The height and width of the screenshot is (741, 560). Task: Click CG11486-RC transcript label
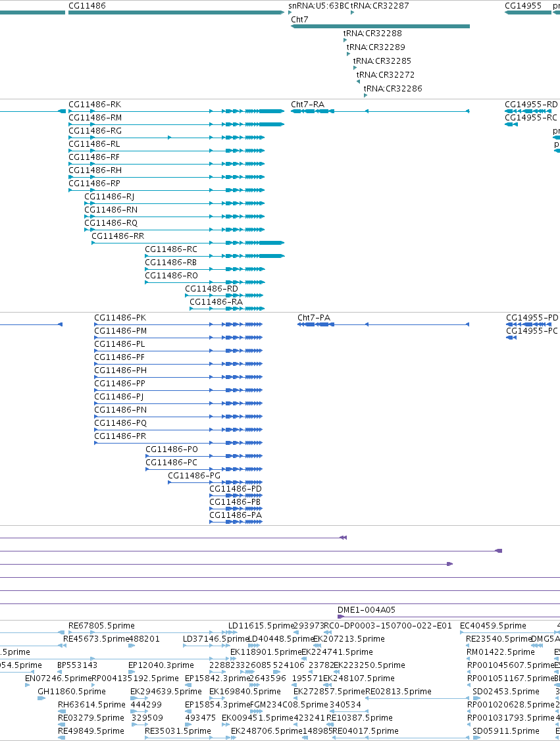[171, 249]
